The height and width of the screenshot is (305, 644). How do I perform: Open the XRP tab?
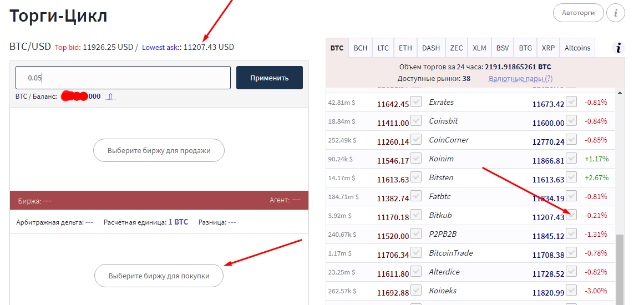[x=548, y=48]
